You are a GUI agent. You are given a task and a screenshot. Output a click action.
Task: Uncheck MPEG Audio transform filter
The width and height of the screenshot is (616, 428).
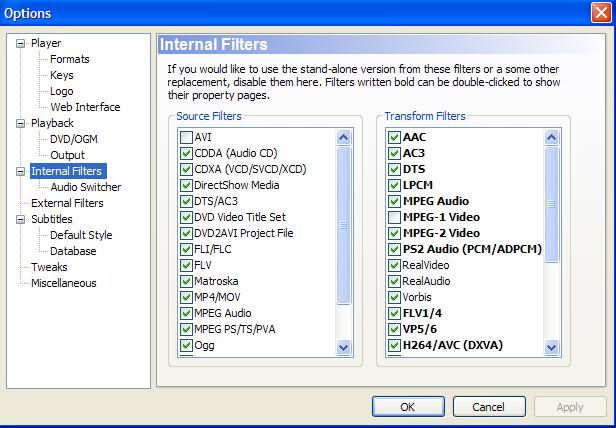(x=394, y=201)
